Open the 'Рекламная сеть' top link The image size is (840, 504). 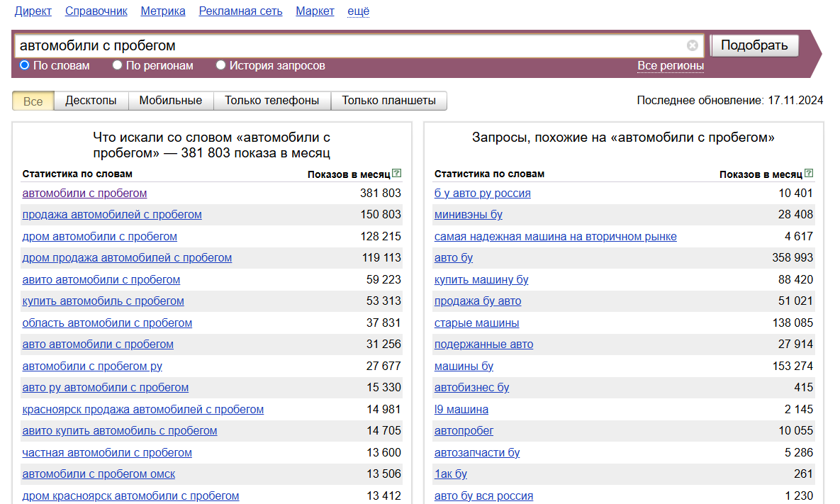(x=240, y=11)
